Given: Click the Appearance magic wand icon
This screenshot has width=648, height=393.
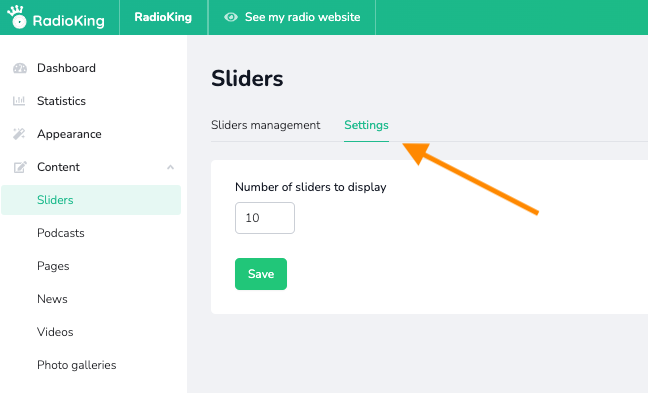Looking at the screenshot, I should [x=19, y=134].
